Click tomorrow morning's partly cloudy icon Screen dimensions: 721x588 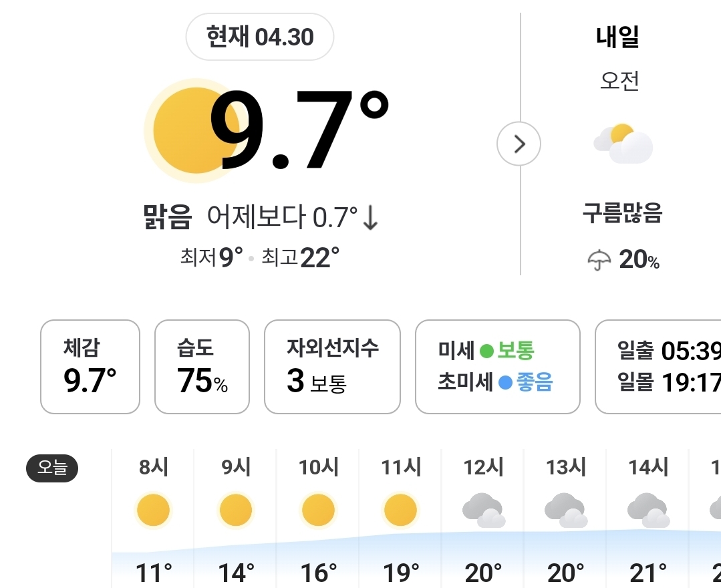tap(623, 144)
